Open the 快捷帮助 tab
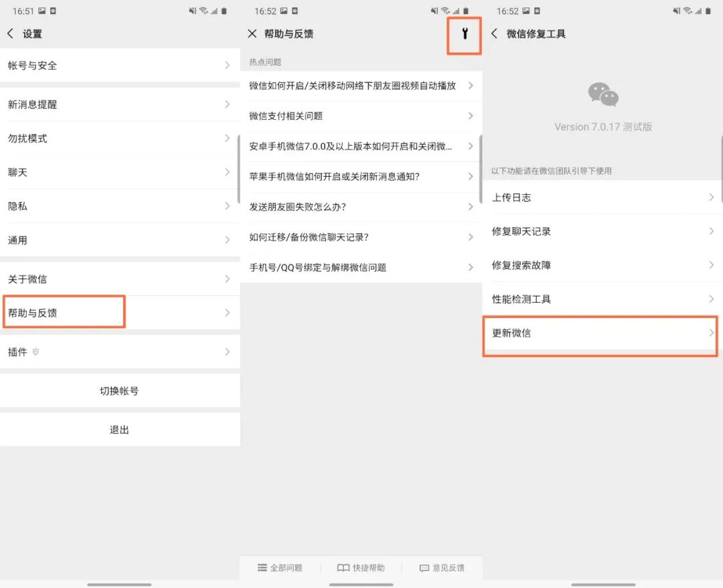 [x=361, y=568]
